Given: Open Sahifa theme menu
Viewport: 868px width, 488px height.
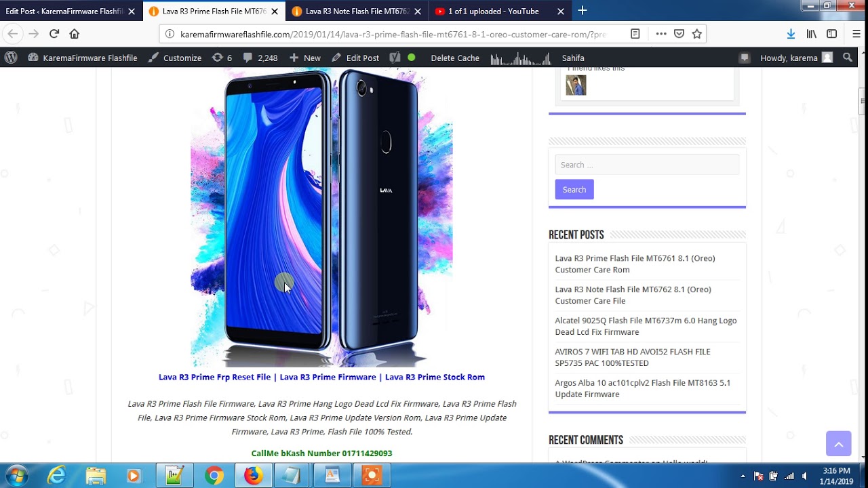Looking at the screenshot, I should coord(573,58).
